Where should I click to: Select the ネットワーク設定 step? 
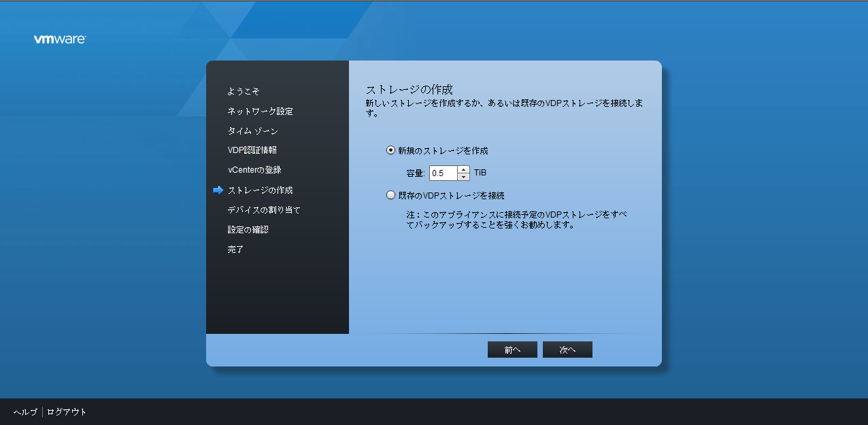(260, 111)
